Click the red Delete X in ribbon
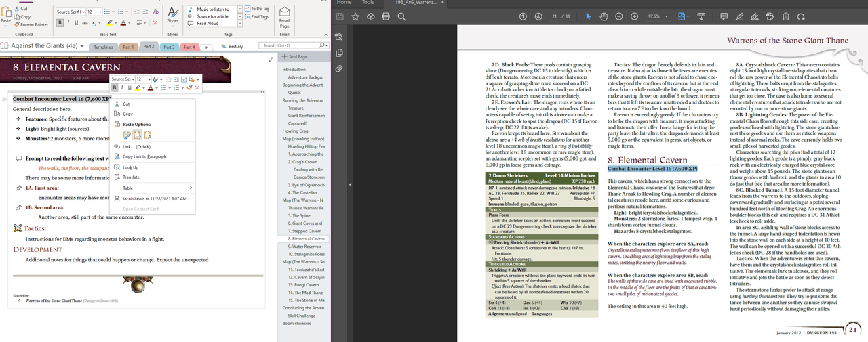Screen dimensions: 868x342 [155, 23]
